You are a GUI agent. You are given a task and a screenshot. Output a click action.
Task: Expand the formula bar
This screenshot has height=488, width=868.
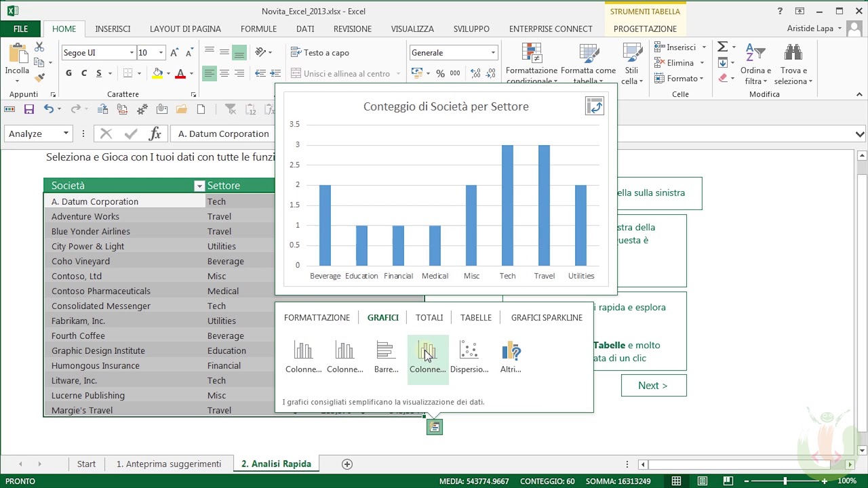point(860,134)
